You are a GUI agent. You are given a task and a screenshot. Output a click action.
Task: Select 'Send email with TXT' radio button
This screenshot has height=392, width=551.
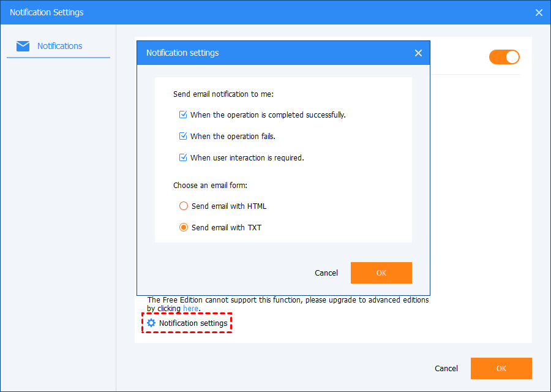(184, 227)
